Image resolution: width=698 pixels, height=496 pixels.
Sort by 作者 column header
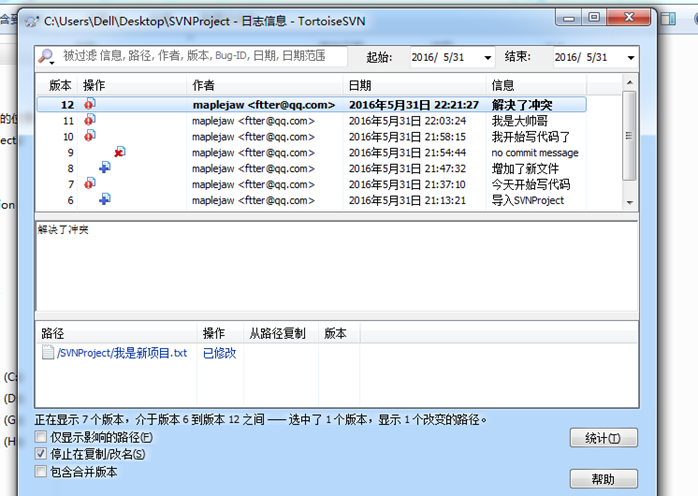click(x=264, y=85)
